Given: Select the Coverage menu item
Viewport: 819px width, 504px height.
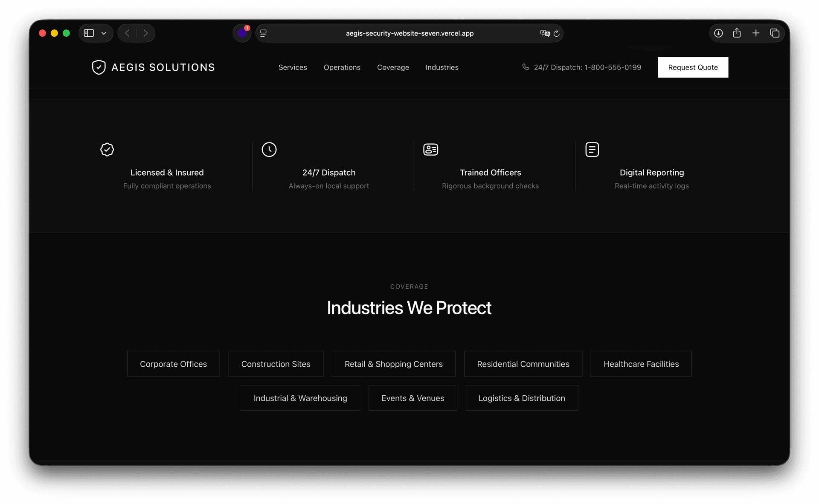Looking at the screenshot, I should (392, 67).
